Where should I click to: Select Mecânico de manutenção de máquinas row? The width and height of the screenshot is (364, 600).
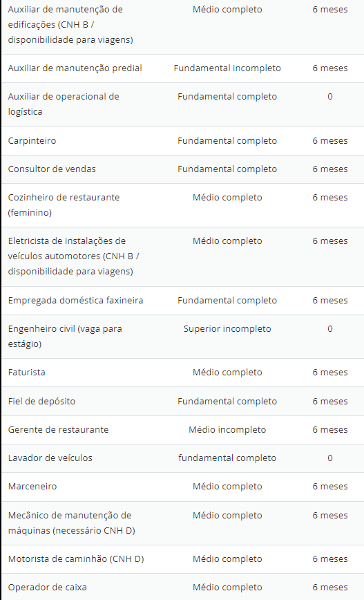tap(183, 523)
